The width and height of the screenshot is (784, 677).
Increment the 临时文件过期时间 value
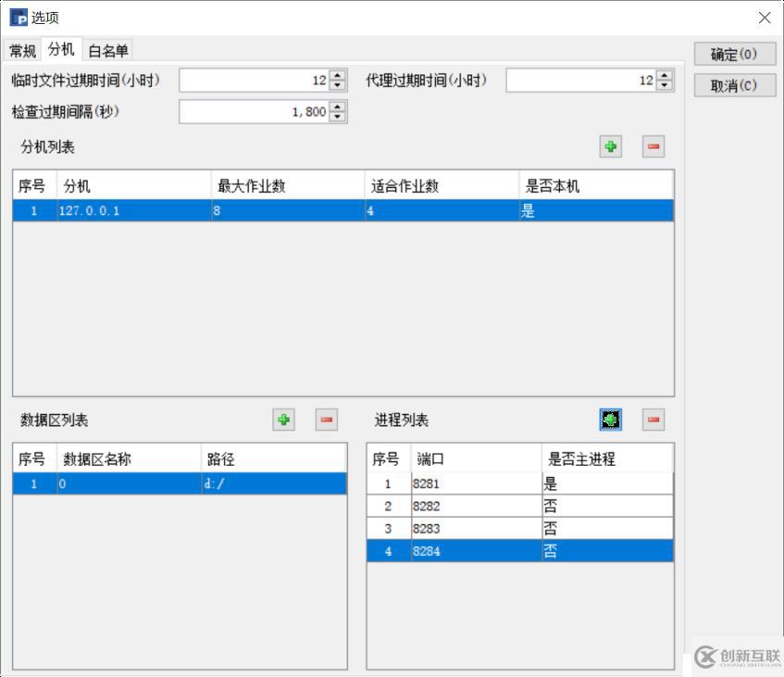pyautogui.click(x=338, y=76)
